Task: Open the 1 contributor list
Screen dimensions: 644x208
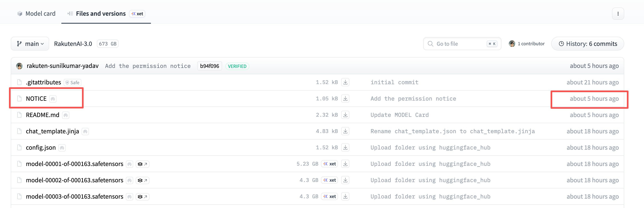Action: (x=531, y=44)
